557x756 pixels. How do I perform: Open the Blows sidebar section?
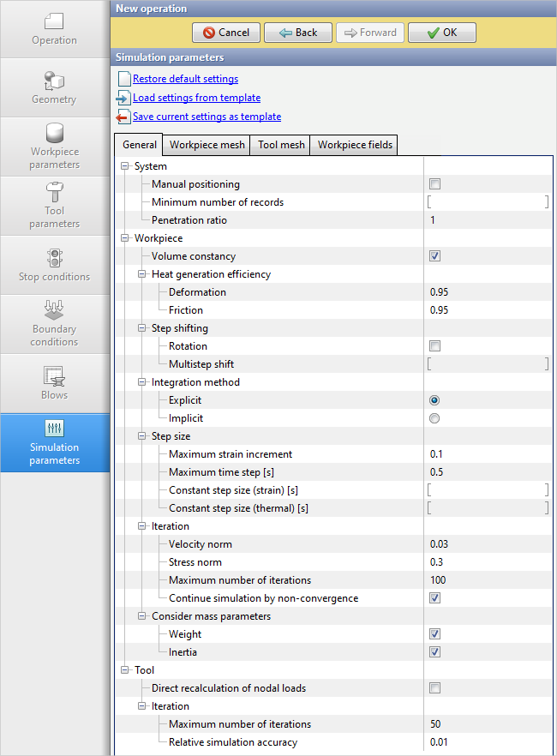(54, 383)
